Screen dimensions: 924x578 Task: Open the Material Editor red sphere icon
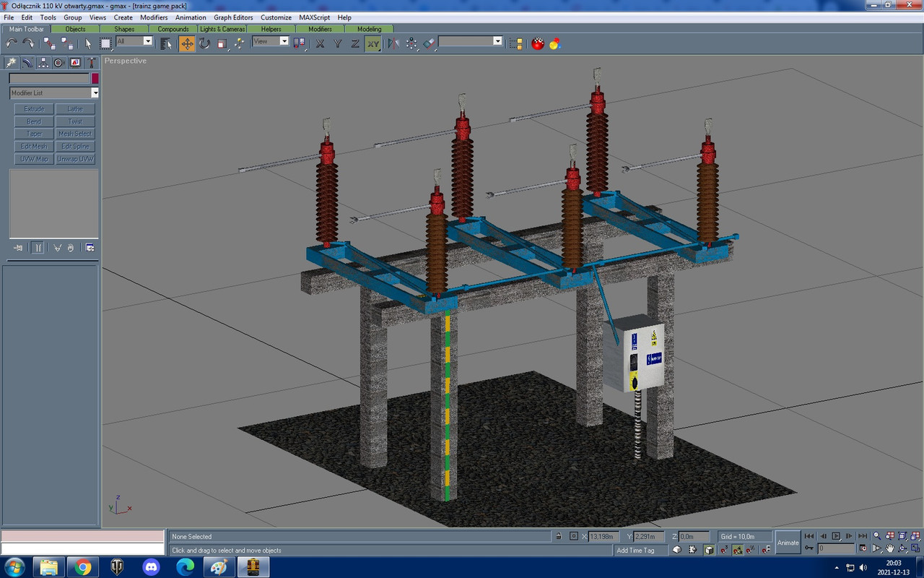[x=538, y=43]
